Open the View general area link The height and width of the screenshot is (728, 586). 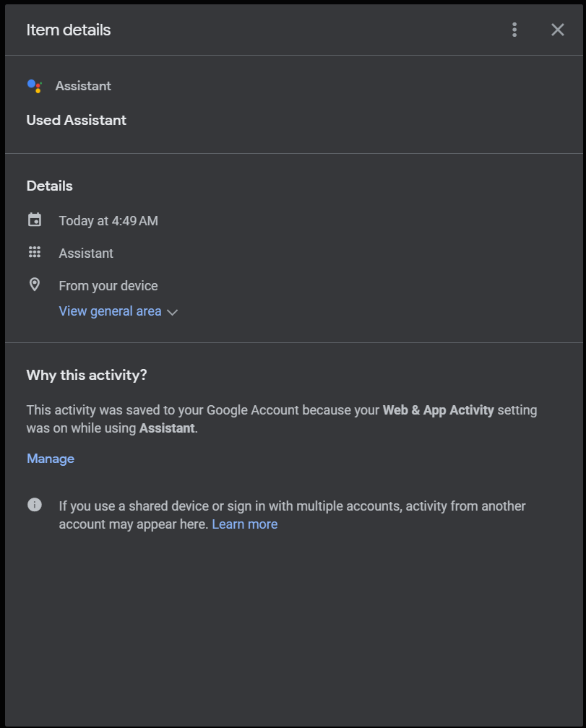click(x=110, y=311)
